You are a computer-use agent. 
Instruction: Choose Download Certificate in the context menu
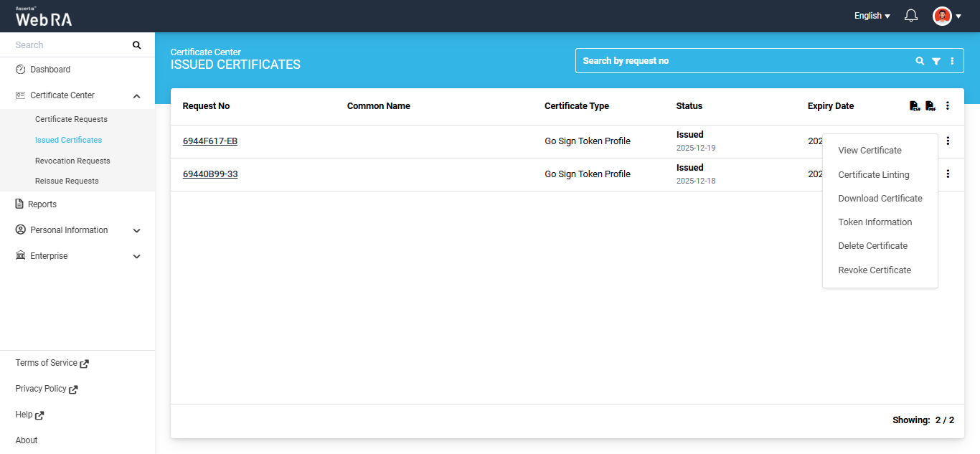pos(880,199)
